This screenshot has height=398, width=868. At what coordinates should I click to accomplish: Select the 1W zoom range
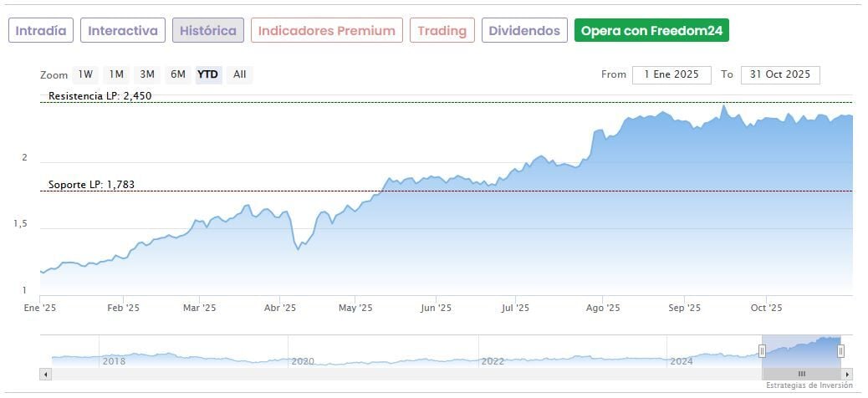pyautogui.click(x=85, y=74)
